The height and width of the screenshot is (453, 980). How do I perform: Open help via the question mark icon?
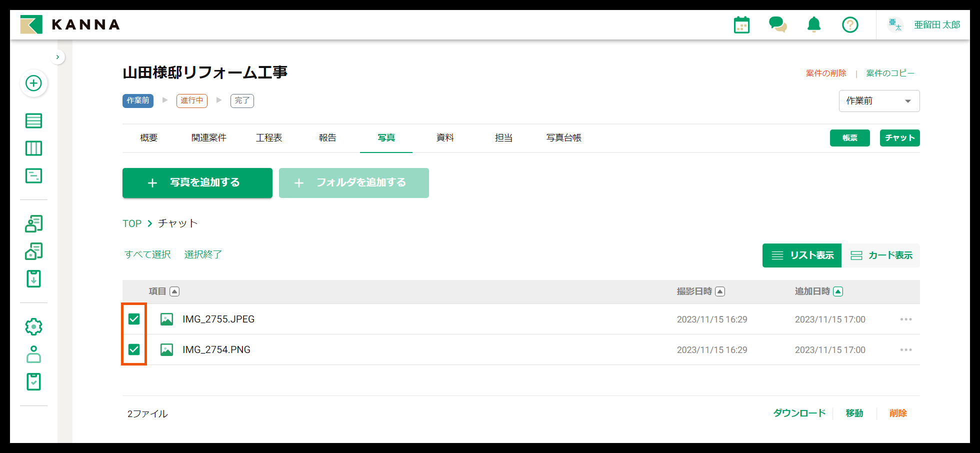point(850,24)
